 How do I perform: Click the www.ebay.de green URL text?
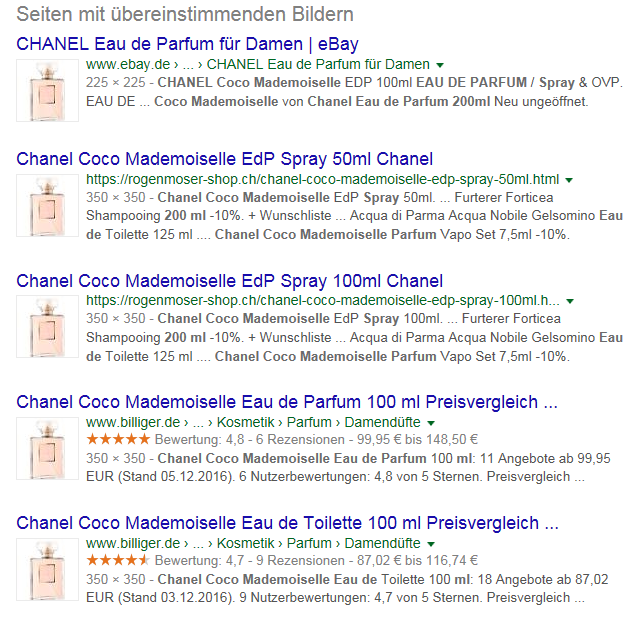(128, 65)
